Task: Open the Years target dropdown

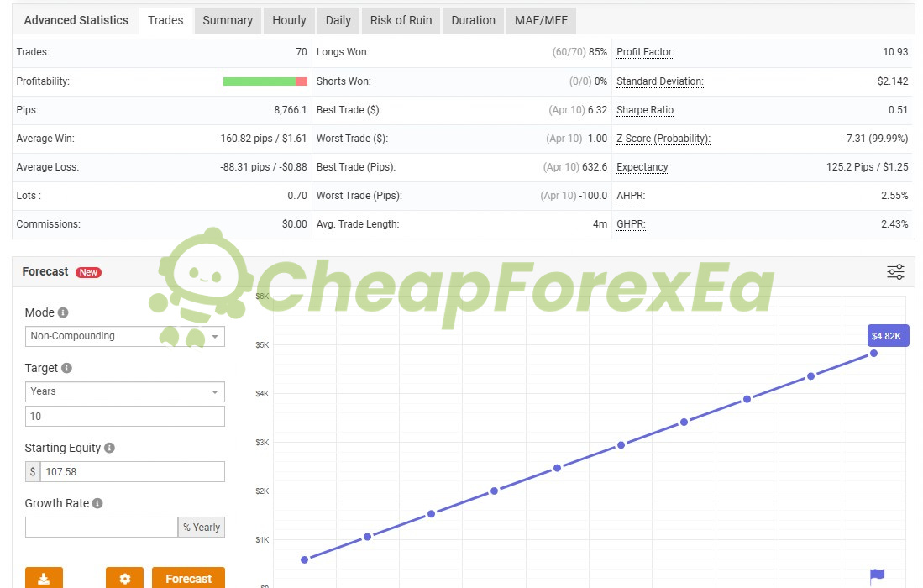Action: pyautogui.click(x=125, y=391)
